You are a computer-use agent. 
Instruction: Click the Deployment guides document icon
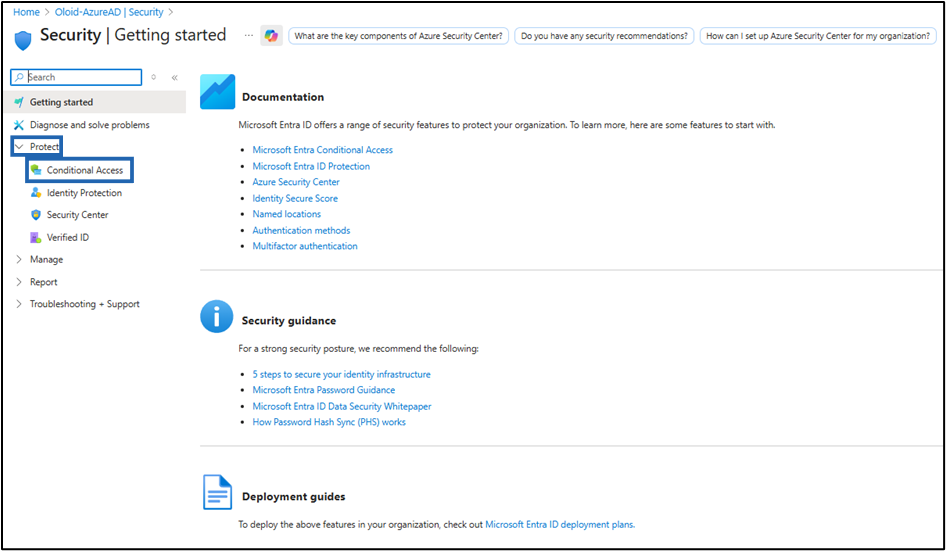pos(217,492)
